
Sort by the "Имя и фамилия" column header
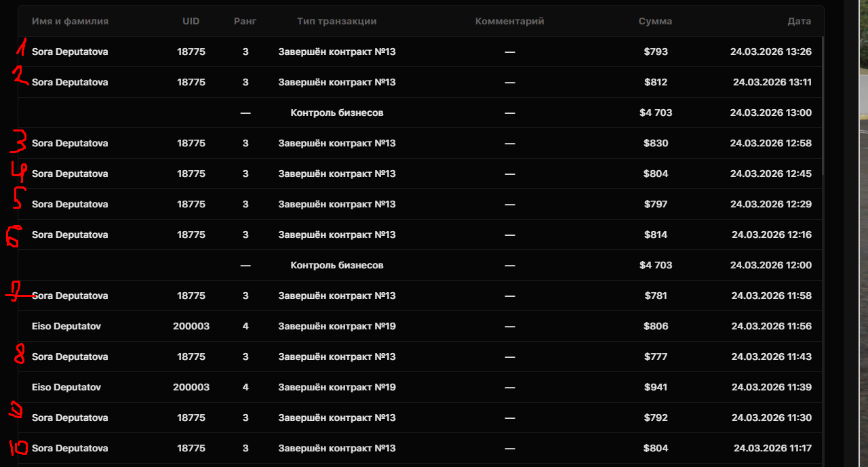click(70, 21)
